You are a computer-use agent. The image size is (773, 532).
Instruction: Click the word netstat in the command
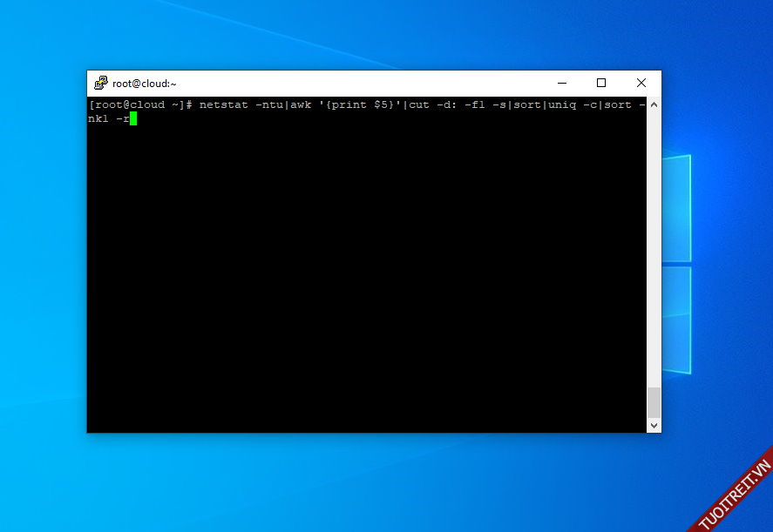tap(223, 105)
